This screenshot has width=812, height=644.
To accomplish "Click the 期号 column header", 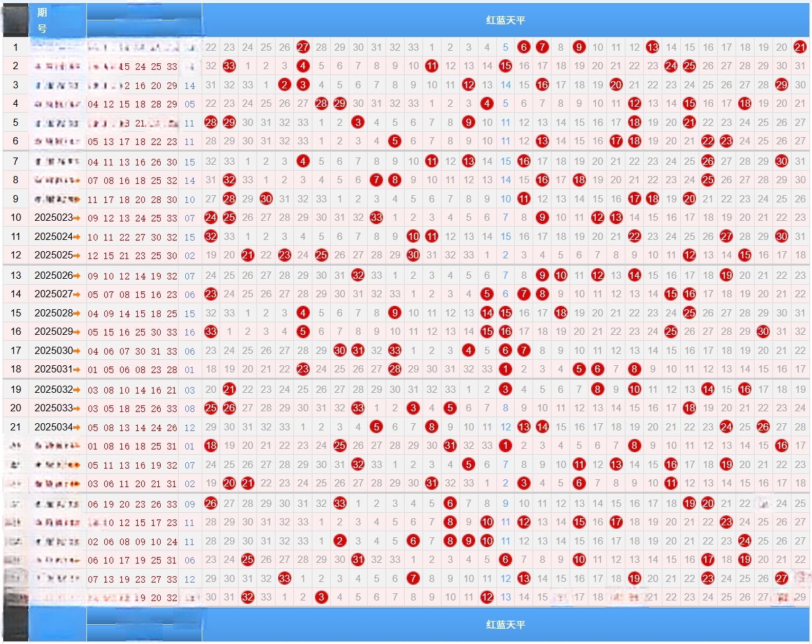I will coord(42,20).
